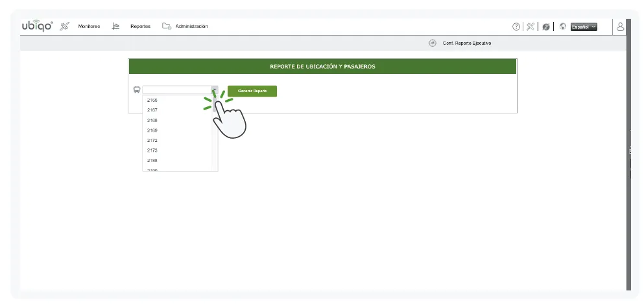
Task: Select unit 2188 from the list
Action: pos(176,161)
